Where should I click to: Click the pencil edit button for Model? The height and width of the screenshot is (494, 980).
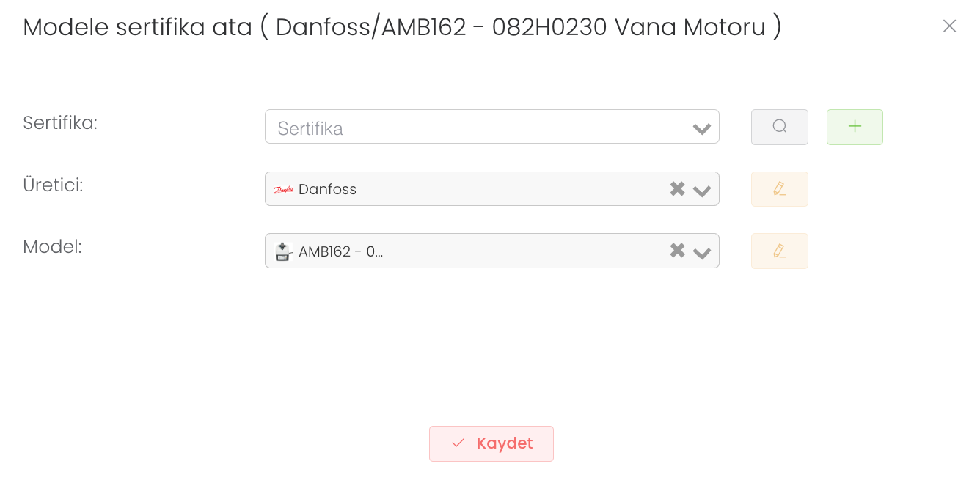(x=779, y=251)
